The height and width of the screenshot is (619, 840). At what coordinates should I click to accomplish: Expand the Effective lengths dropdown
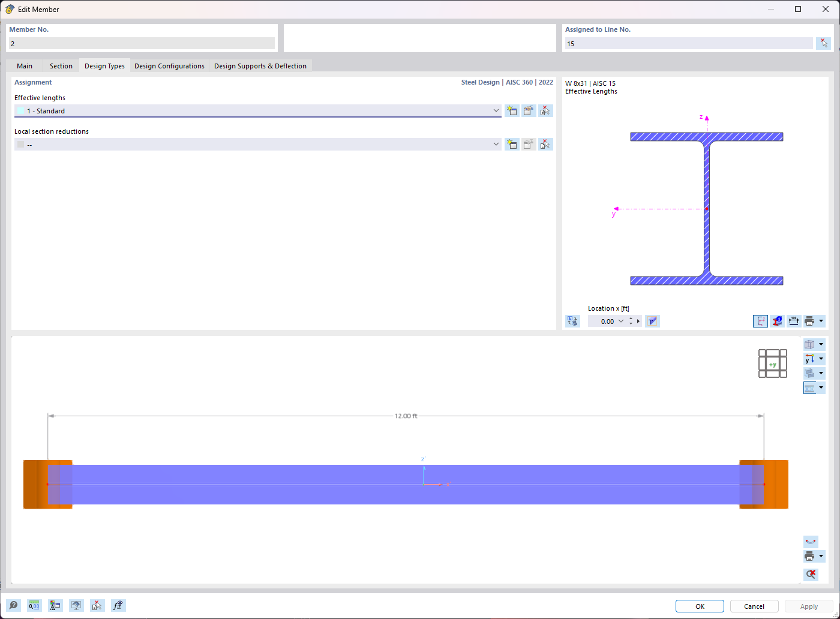point(496,111)
